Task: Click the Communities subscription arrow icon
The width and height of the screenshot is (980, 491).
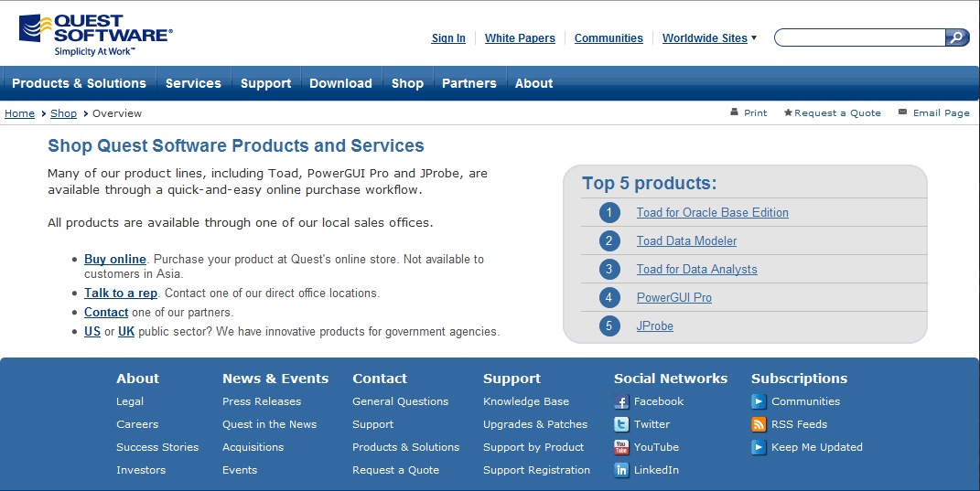Action: coord(759,401)
